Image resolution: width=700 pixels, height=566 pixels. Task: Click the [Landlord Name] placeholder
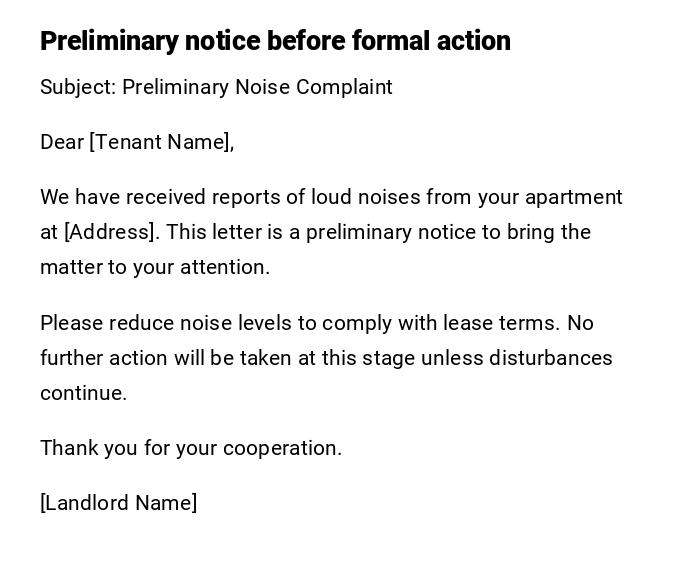[118, 503]
